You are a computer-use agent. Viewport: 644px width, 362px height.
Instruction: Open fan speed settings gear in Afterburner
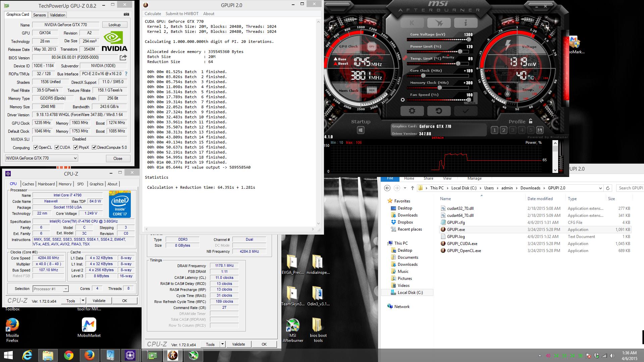[402, 100]
